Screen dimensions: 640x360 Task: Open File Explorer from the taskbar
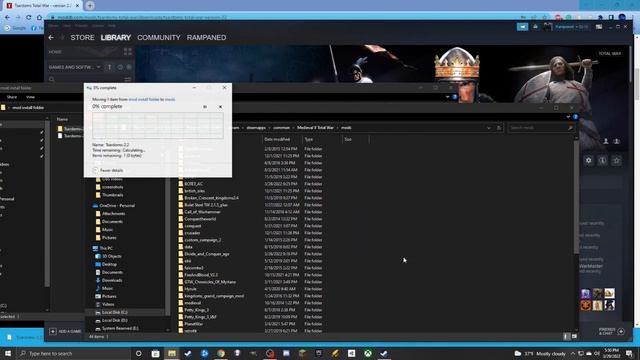tap(172, 353)
